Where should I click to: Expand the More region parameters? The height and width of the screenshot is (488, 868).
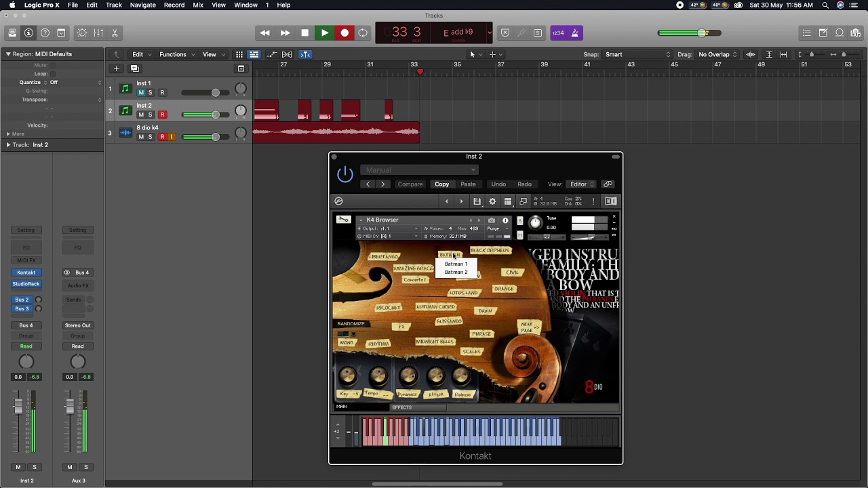(x=8, y=134)
